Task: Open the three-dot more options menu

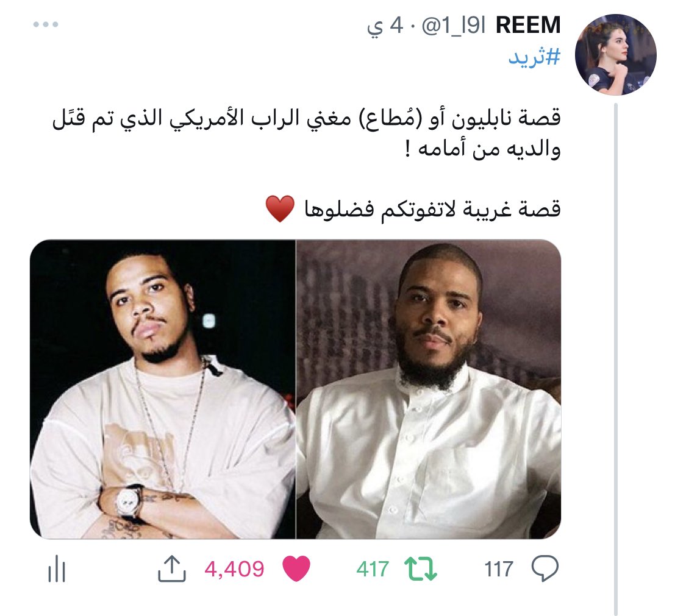Action: coord(46,24)
